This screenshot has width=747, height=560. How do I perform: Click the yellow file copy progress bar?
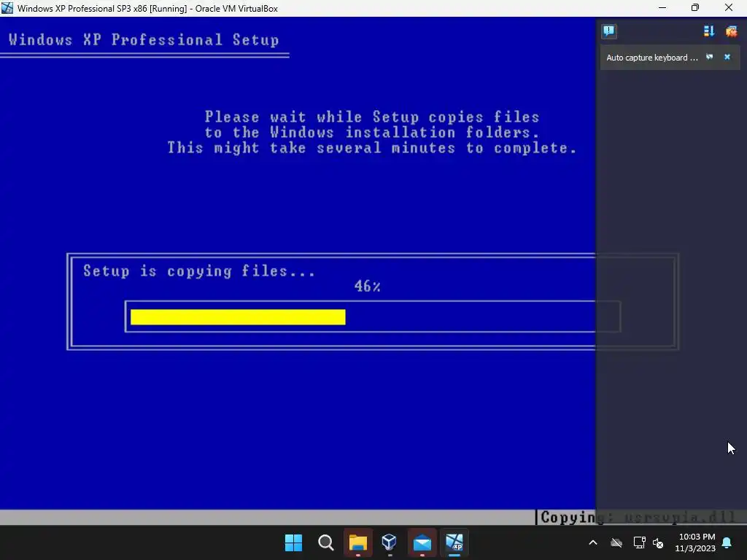point(238,317)
